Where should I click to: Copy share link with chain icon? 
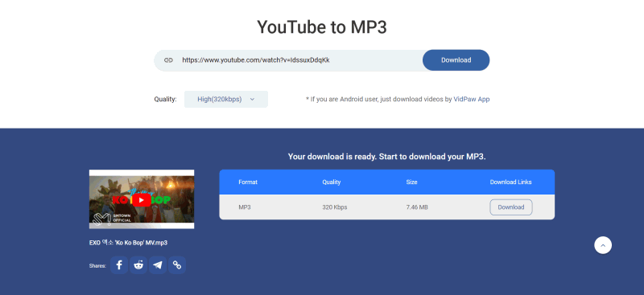click(x=177, y=265)
